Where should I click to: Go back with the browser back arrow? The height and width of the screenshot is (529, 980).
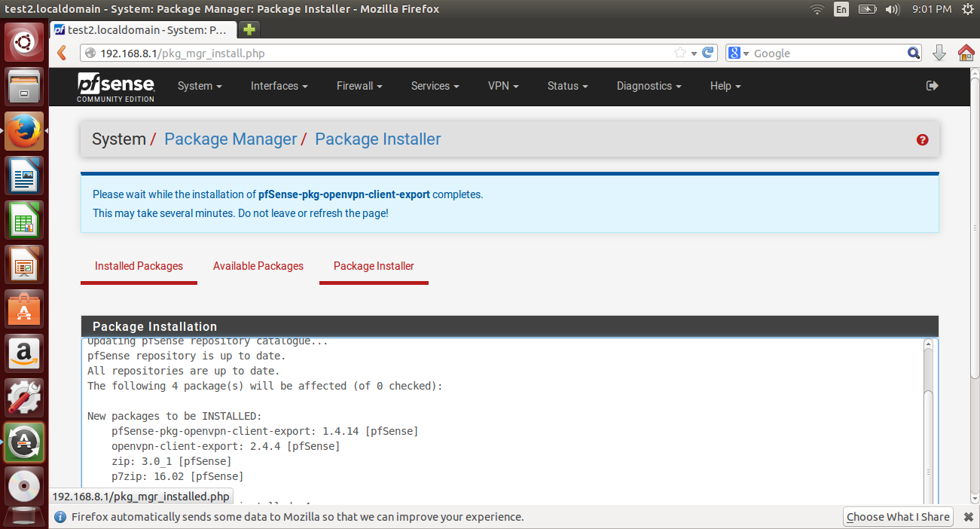pyautogui.click(x=63, y=53)
